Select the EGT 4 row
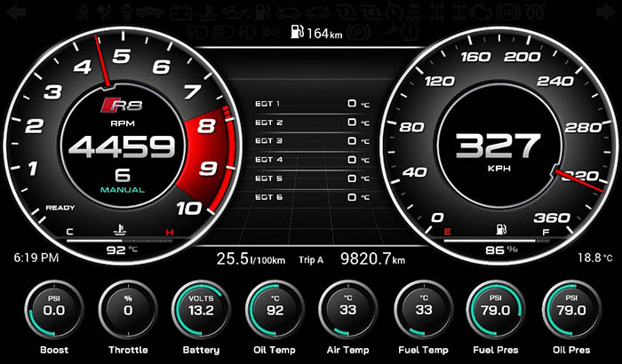 [312, 160]
